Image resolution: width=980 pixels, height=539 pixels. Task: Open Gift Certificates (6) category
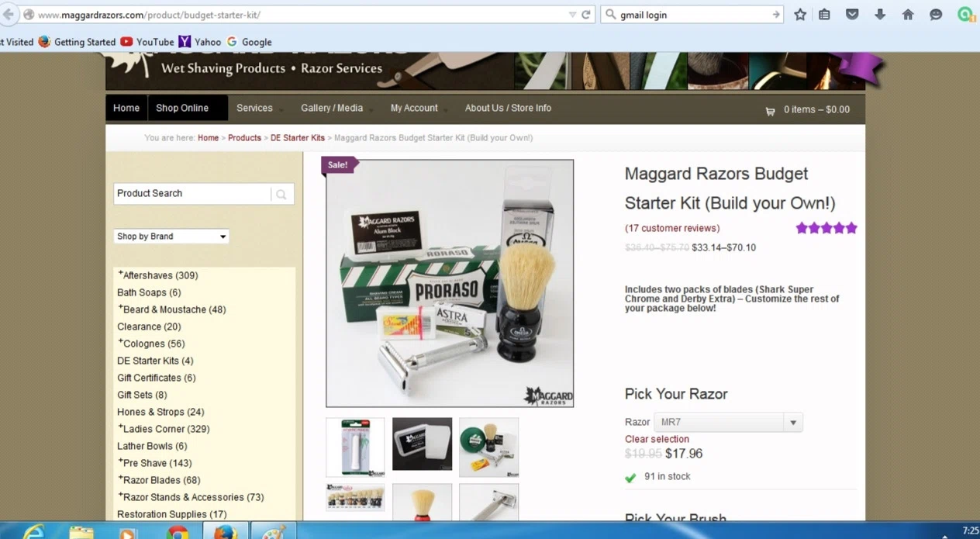157,378
